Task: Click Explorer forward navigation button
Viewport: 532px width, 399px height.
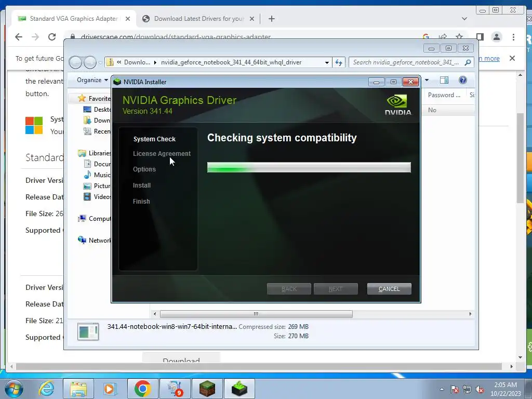Action: pos(90,62)
